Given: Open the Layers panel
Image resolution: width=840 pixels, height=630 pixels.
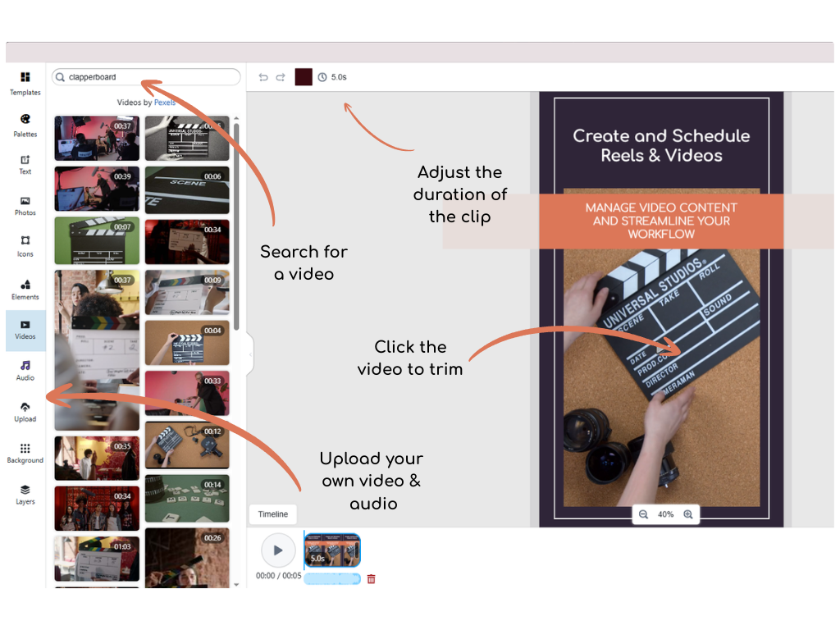Looking at the screenshot, I should tap(25, 495).
